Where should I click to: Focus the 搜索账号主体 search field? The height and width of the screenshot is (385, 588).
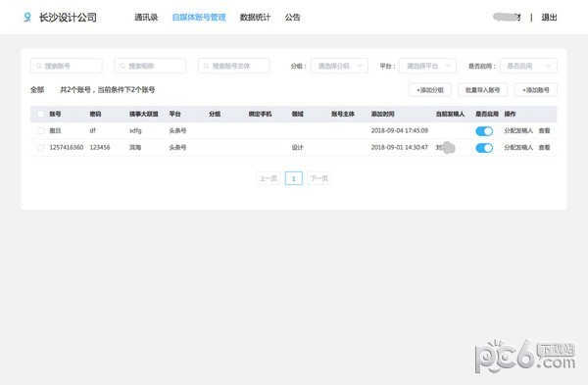(x=234, y=66)
